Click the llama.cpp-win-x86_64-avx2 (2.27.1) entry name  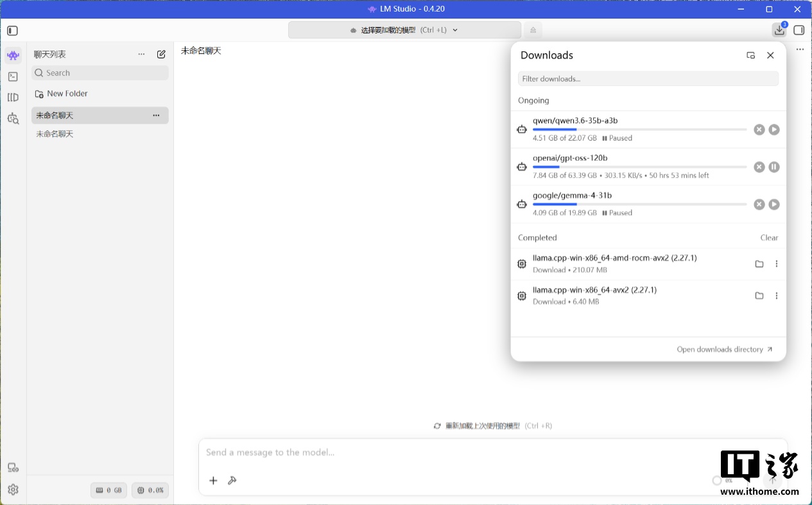pyautogui.click(x=594, y=290)
